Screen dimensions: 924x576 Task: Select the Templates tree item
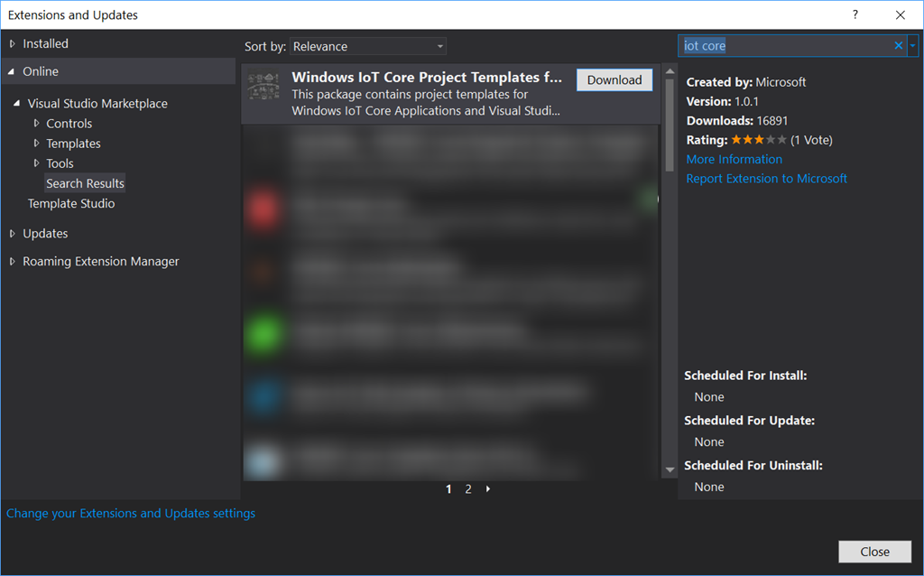(x=73, y=144)
